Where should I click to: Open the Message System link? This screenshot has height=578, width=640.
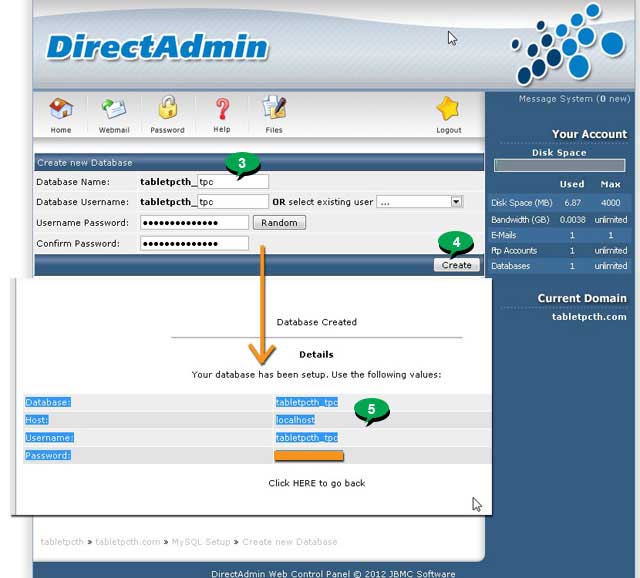[574, 99]
